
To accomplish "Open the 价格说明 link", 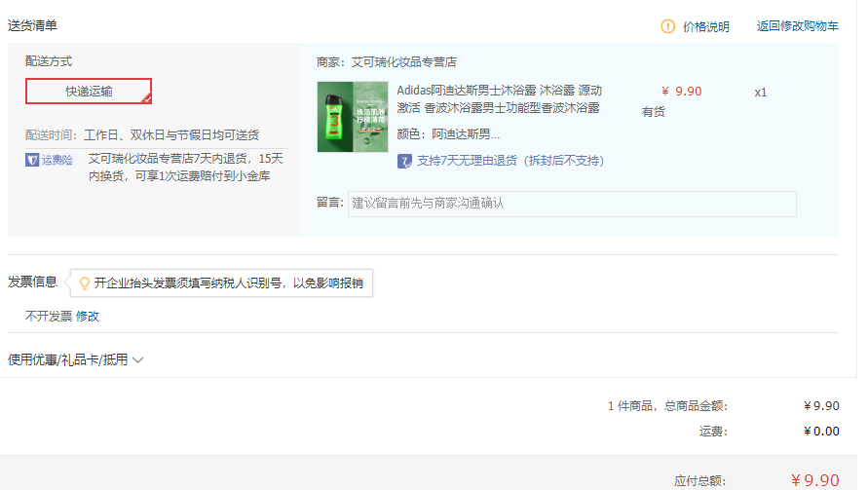I will (705, 26).
